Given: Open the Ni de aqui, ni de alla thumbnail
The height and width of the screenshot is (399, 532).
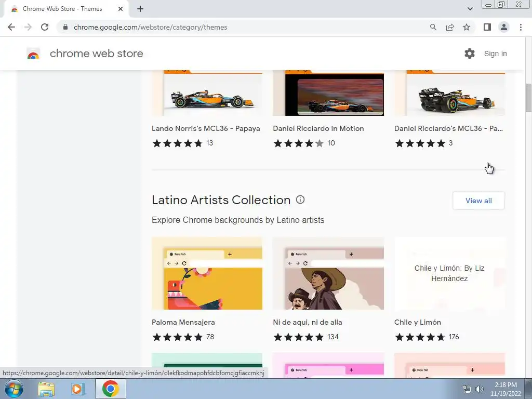Looking at the screenshot, I should tap(328, 273).
